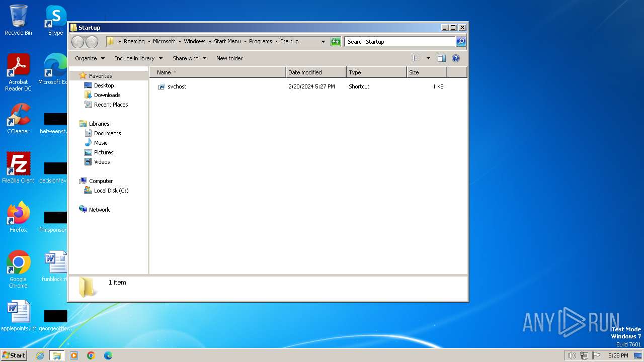The width and height of the screenshot is (644, 362).
Task: Open Windows Media Player from taskbar
Action: (74, 355)
